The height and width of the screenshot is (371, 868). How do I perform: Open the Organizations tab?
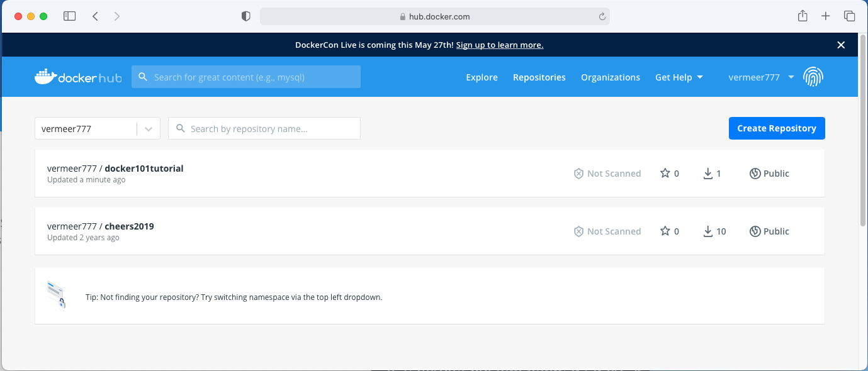[x=610, y=77]
